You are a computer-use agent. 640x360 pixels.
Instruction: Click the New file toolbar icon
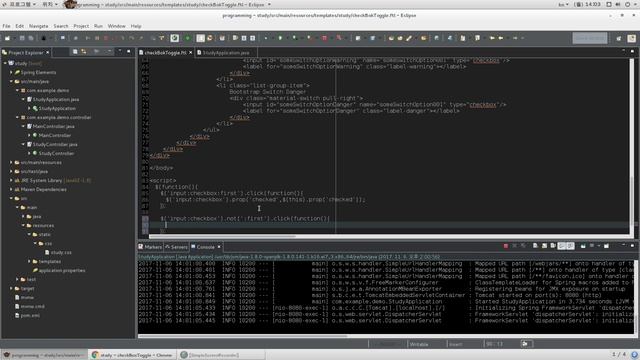point(7,38)
